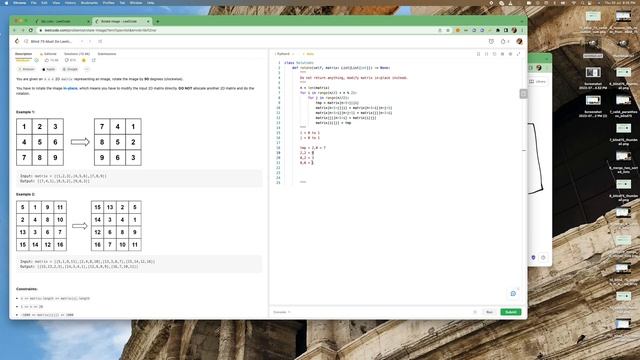Click the thumbs-up like icon
Viewport: 640px width, 360px height.
(x=47, y=60)
